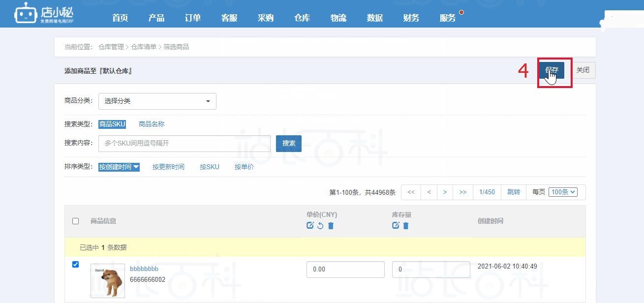Uncheck the selected bbbbbbbb product checkbox
Viewport: 644px width, 303px height.
(75, 264)
